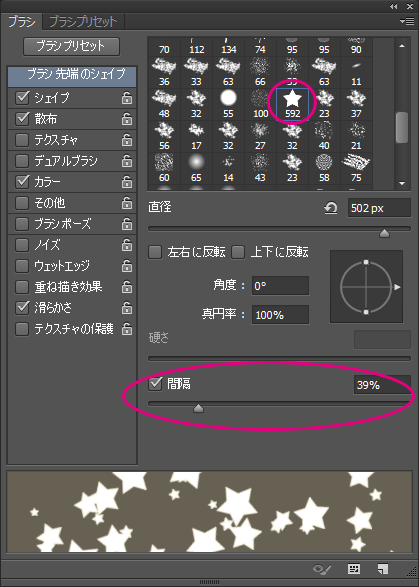Click the spacing field showing 39%
419x587 pixels.
pos(382,385)
